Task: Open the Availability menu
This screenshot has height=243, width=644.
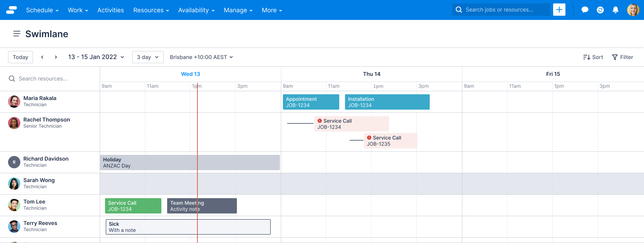Action: (x=196, y=10)
